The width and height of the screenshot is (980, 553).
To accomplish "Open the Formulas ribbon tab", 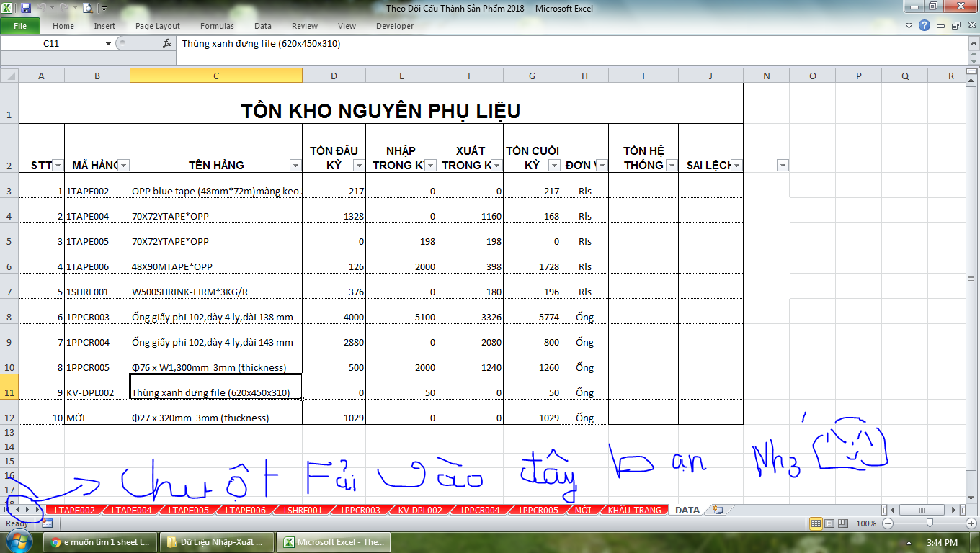I will (217, 26).
